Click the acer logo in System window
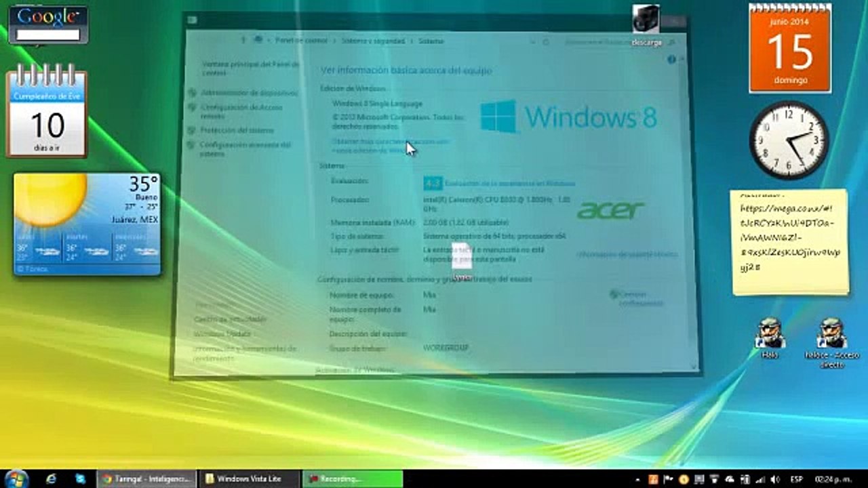 [x=610, y=210]
